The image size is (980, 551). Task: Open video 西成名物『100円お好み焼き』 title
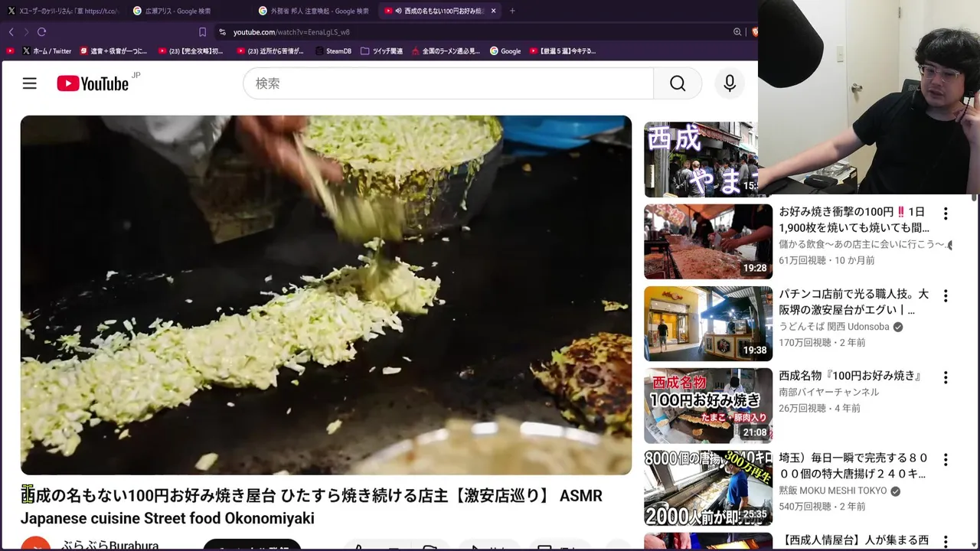(x=851, y=376)
